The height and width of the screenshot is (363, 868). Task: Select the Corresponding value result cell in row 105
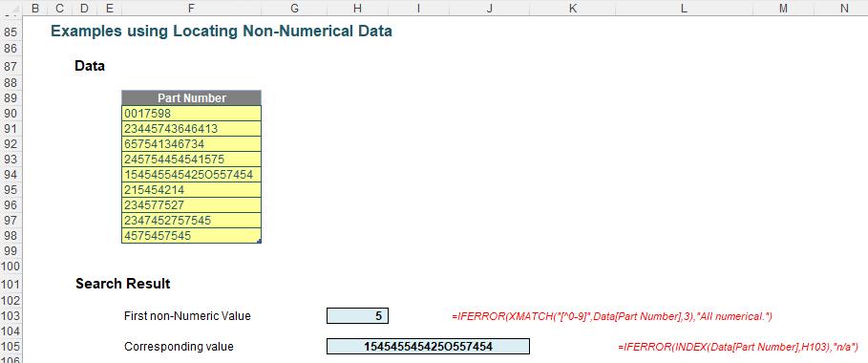pos(429,347)
